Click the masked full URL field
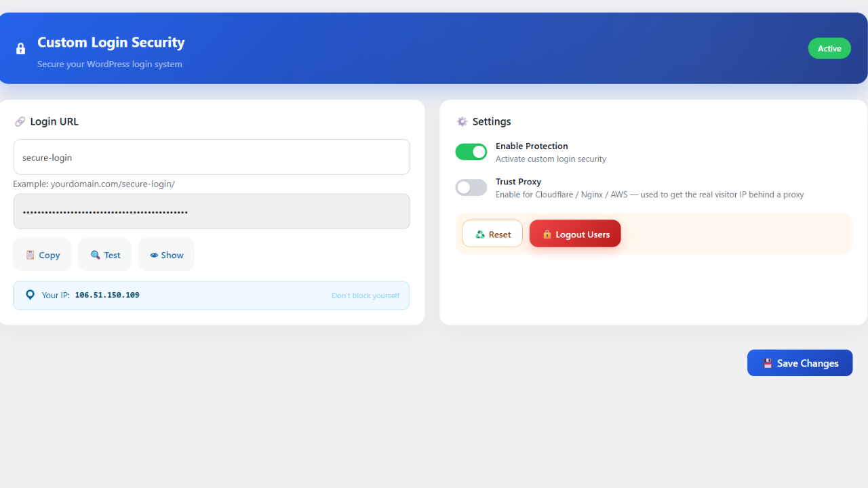Image resolution: width=868 pixels, height=488 pixels. click(x=212, y=211)
